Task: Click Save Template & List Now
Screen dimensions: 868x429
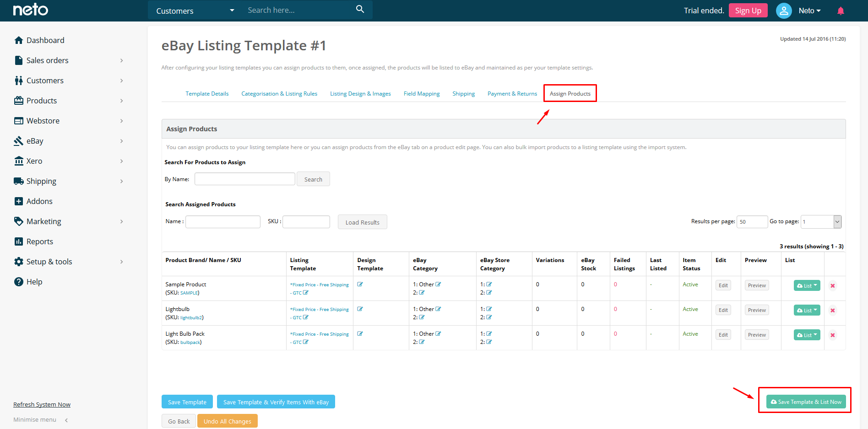Action: [806, 402]
